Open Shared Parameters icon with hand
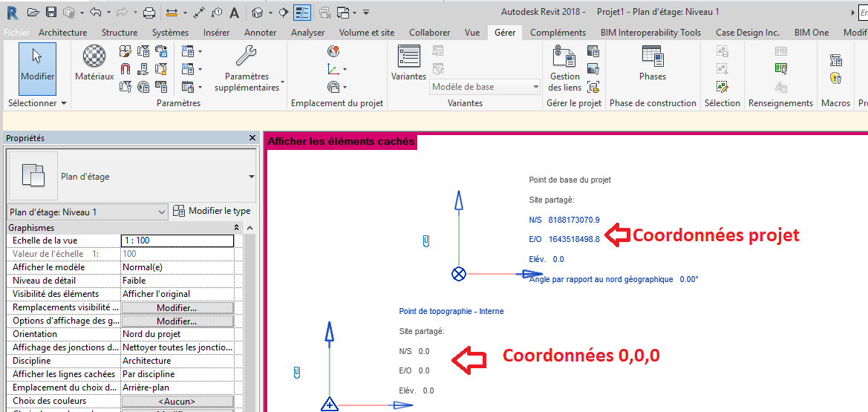Viewport: 868px width, 412px height. 143,69
